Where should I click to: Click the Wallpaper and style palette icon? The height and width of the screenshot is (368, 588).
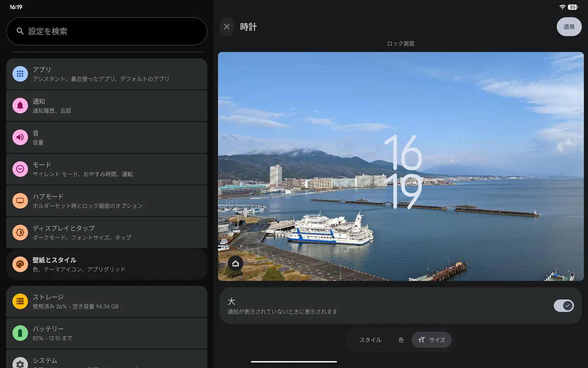tap(20, 264)
